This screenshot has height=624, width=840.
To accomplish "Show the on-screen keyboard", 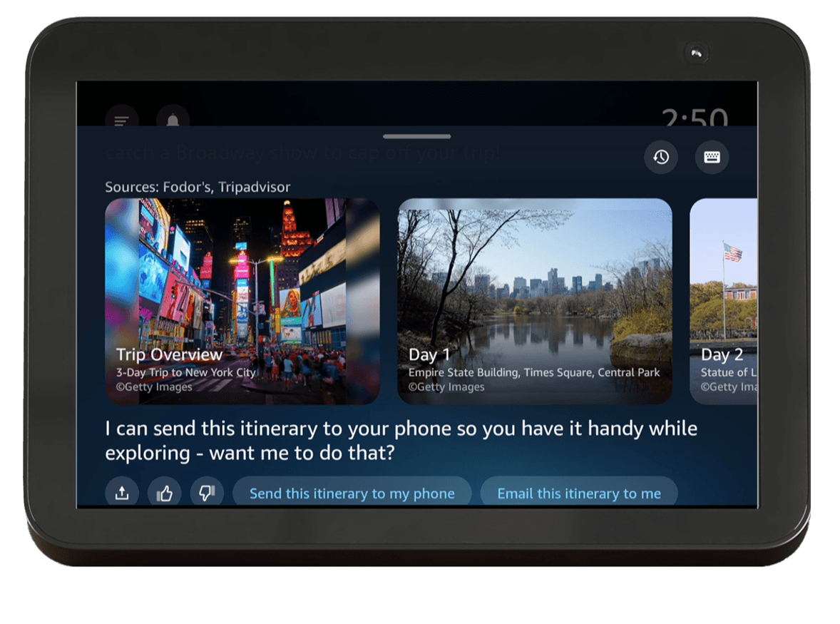I will click(712, 157).
